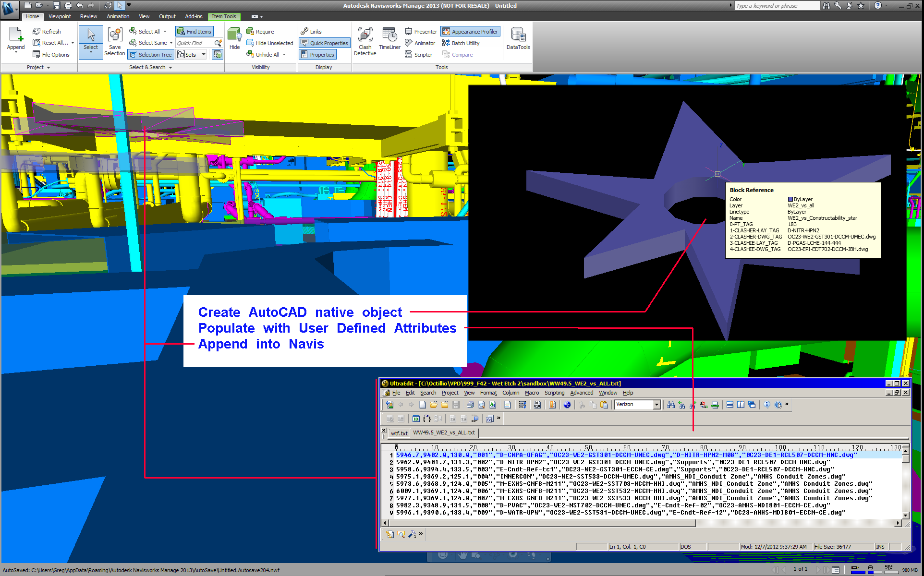Open the Presenter tool
Screen dimensions: 924x576
click(421, 32)
